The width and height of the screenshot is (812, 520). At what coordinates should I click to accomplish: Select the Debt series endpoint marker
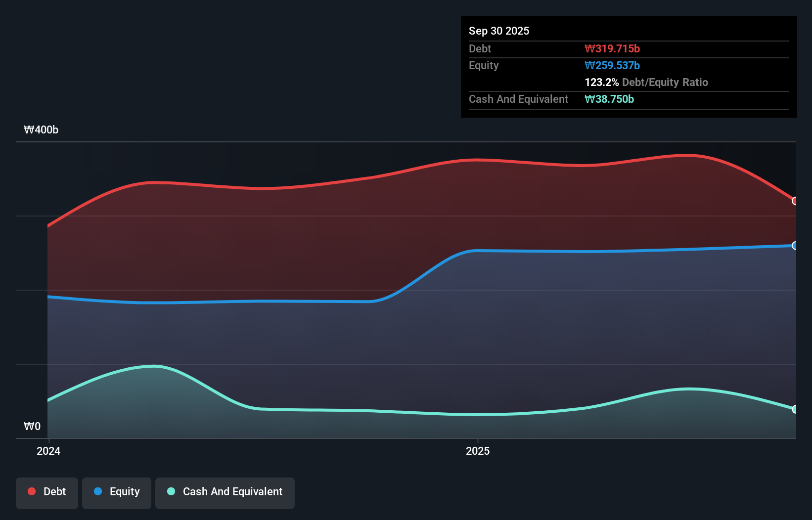point(794,201)
